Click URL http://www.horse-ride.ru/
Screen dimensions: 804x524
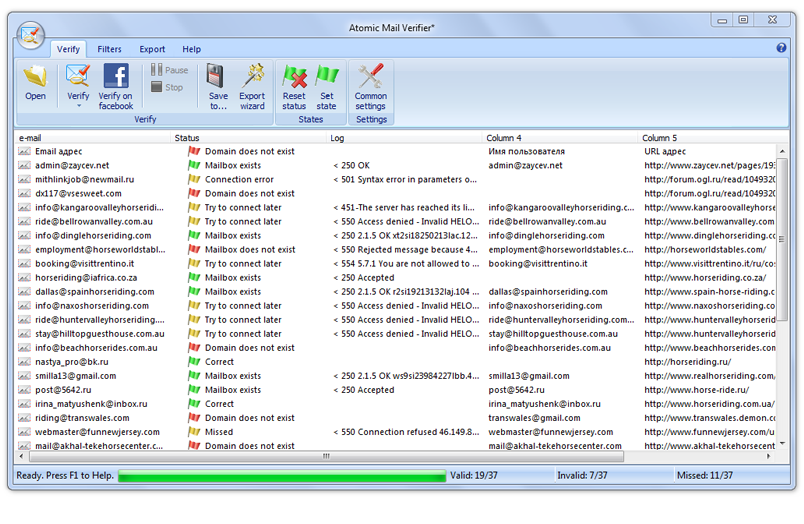pyautogui.click(x=697, y=390)
